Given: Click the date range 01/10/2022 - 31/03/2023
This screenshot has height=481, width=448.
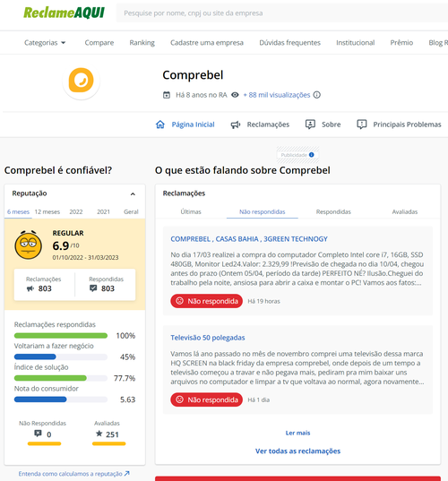Looking at the screenshot, I should point(85,258).
